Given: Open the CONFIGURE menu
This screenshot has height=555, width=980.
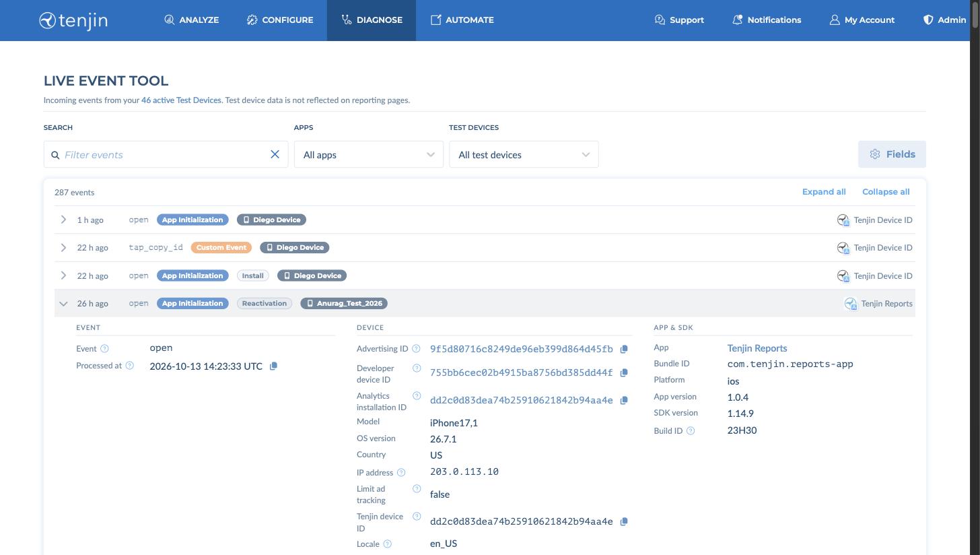Looking at the screenshot, I should [280, 20].
